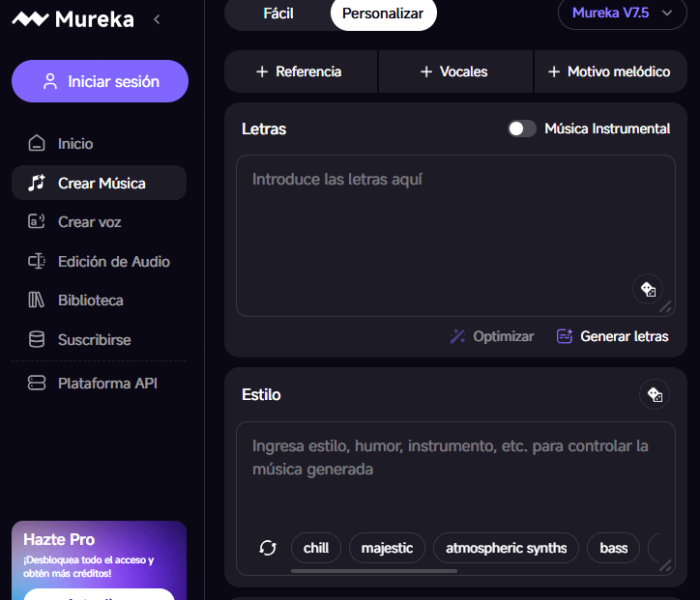Click the Crear voz icon

[x=37, y=221]
